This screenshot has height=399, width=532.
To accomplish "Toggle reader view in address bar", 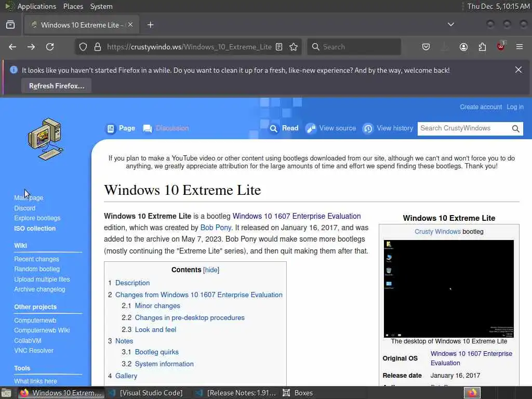I will tap(279, 47).
